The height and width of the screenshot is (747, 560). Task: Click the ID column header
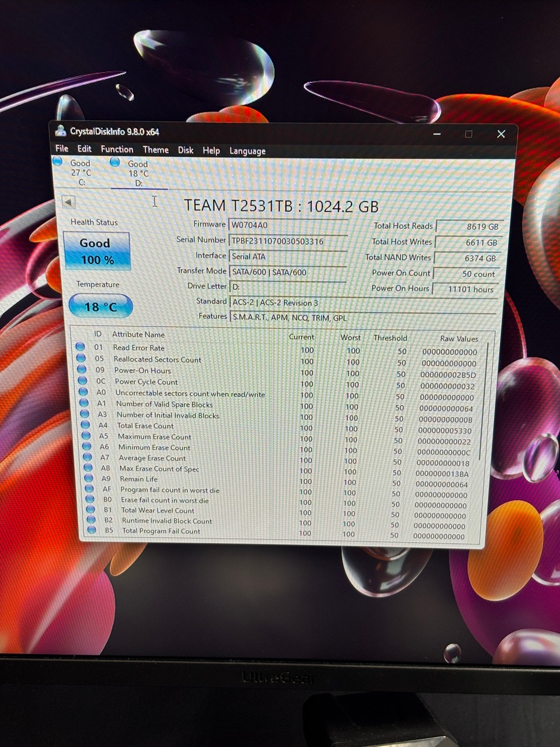coord(97,334)
